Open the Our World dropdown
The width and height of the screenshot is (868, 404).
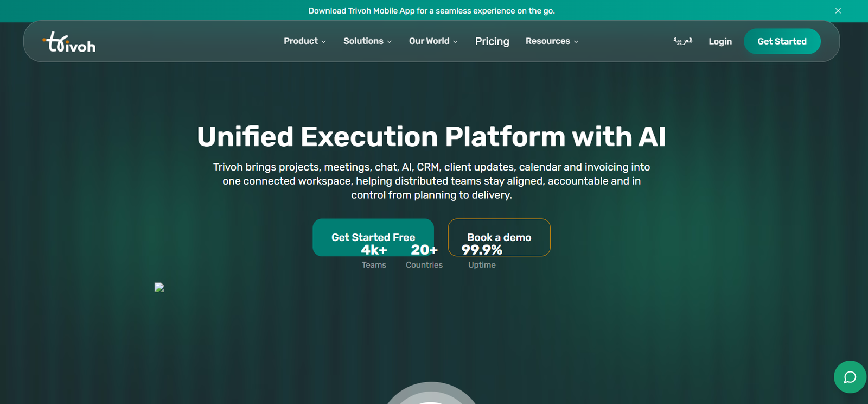[x=433, y=41]
